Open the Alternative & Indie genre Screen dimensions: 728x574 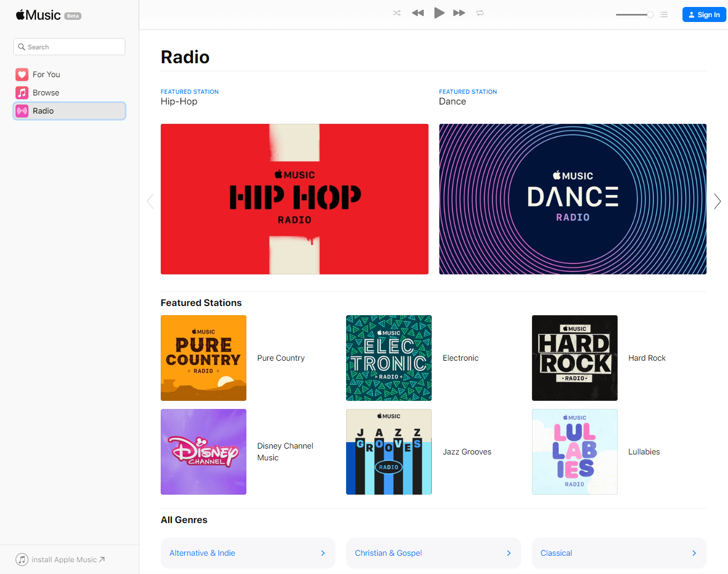248,553
